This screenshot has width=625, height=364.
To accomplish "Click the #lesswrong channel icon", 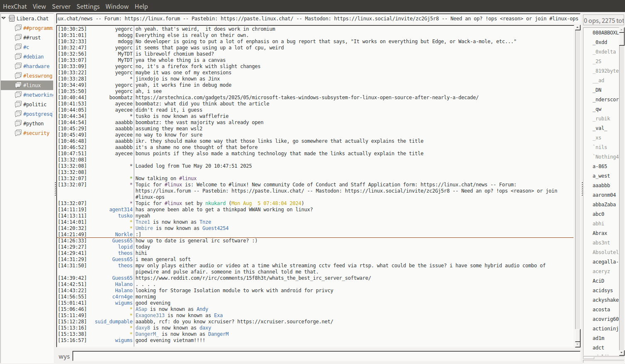I will [x=18, y=76].
